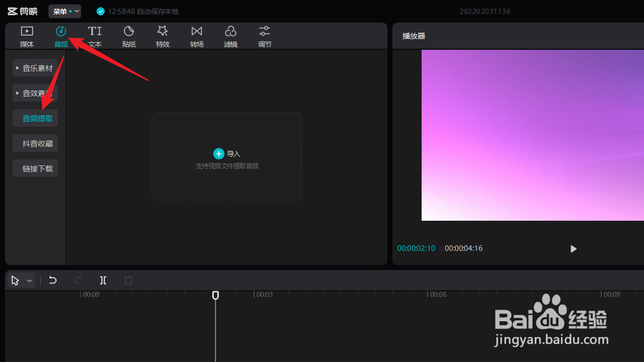Choose the arrow selection tool
Viewport: 644px width, 362px height.
tap(15, 281)
